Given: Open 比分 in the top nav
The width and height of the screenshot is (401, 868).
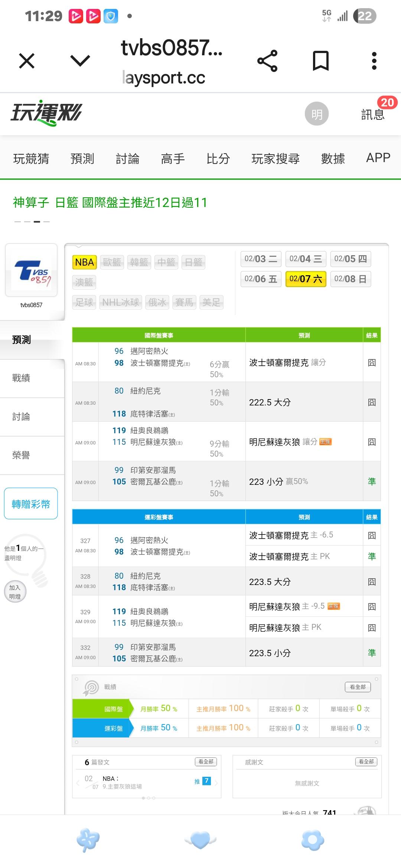Looking at the screenshot, I should pos(218,159).
